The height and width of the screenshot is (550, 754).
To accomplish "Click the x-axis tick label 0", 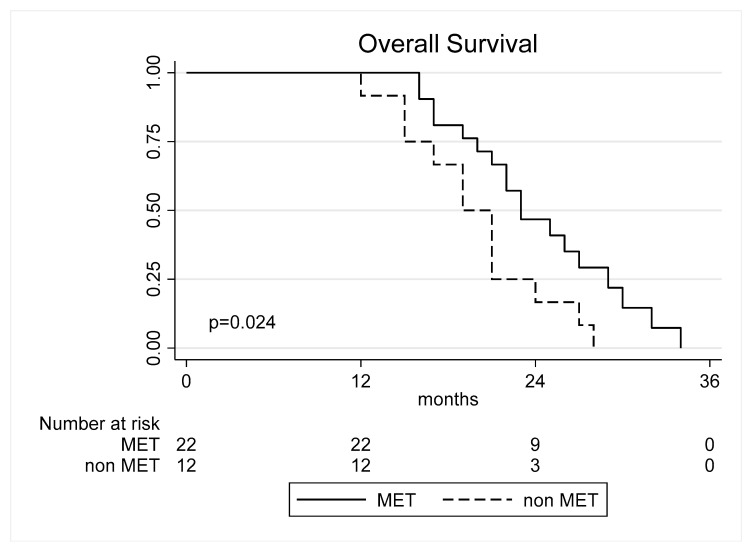I will point(186,381).
